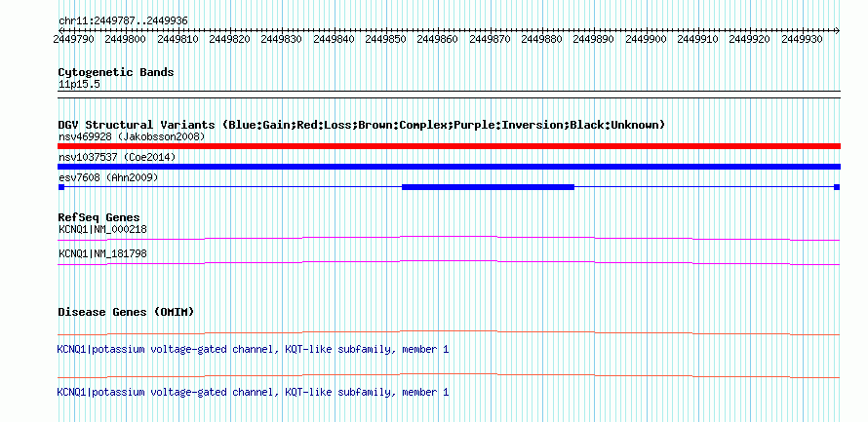Click ruler position 2449820

230,39
